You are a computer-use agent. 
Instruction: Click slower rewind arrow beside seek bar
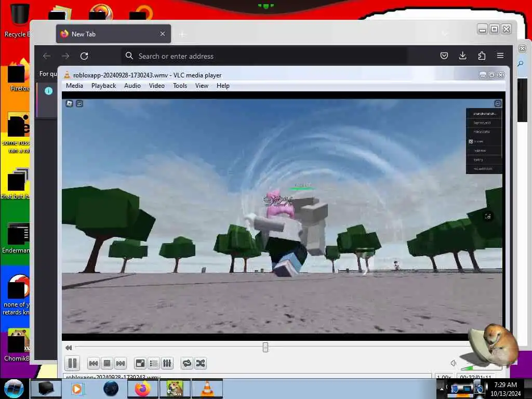(x=69, y=348)
